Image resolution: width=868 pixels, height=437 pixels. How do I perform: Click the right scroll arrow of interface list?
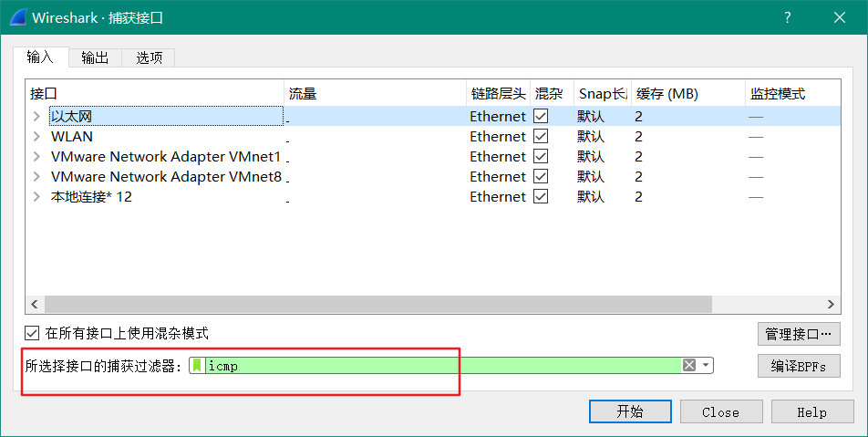(x=831, y=304)
